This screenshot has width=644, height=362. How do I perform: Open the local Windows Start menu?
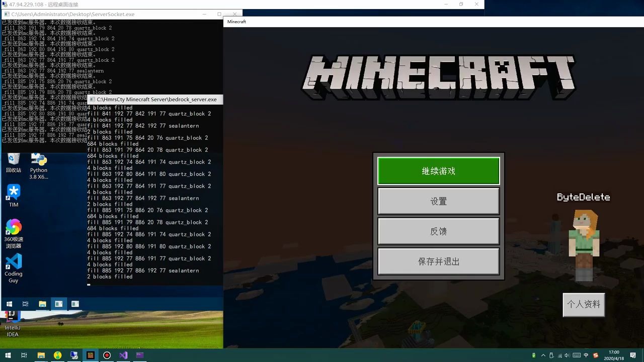tap(8, 355)
